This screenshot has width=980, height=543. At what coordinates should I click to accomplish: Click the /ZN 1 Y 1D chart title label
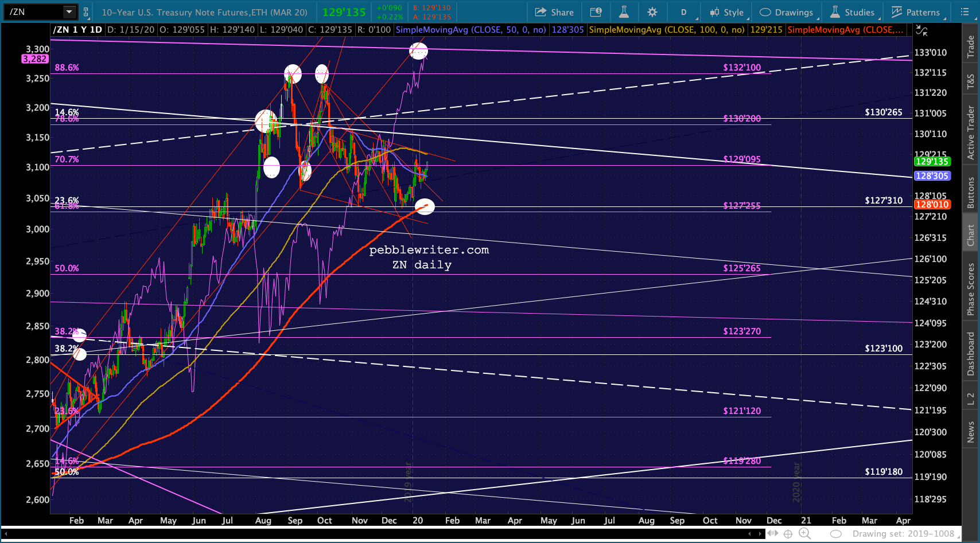[77, 30]
